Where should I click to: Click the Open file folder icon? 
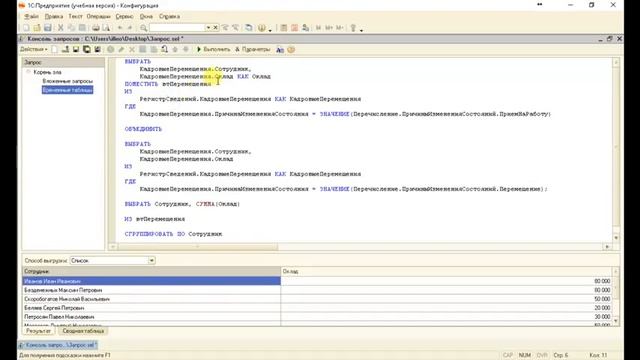37,28
